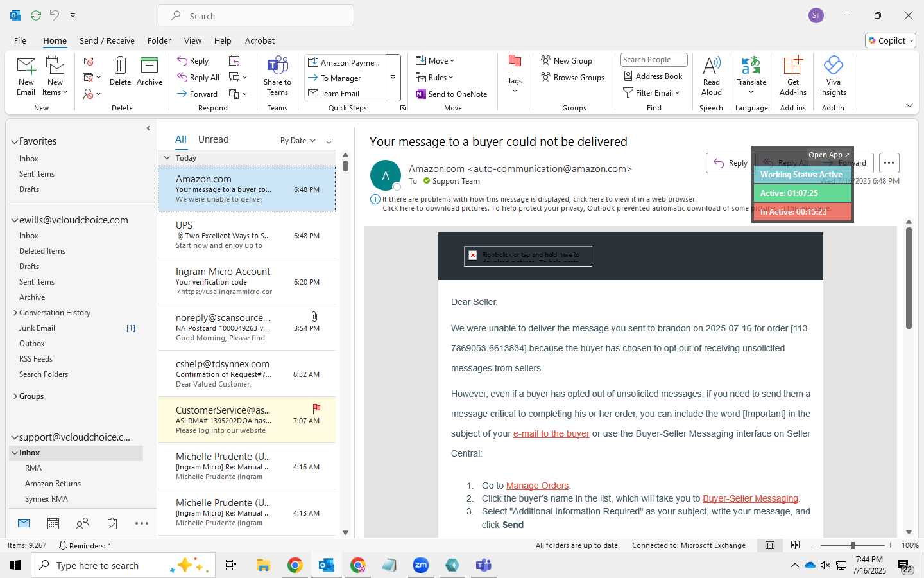
Task: Switch to the Send / Receive tab
Action: pos(107,40)
